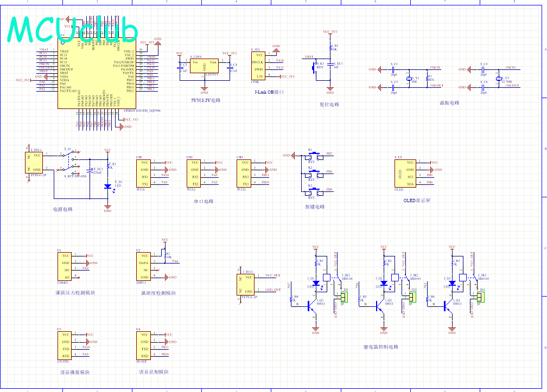Screen dimensions: 547x392
Task: Click the T_D1 blue LED diode symbol
Action: click(x=108, y=187)
